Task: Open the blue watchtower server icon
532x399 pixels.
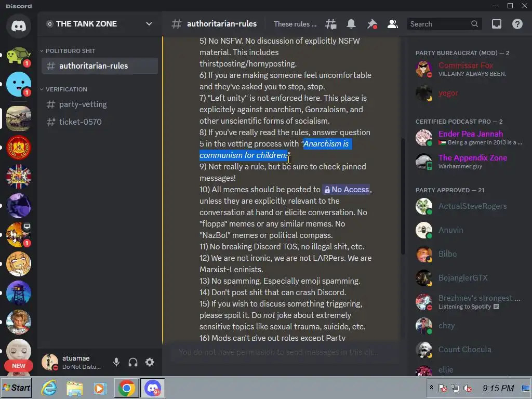Action: click(x=18, y=293)
